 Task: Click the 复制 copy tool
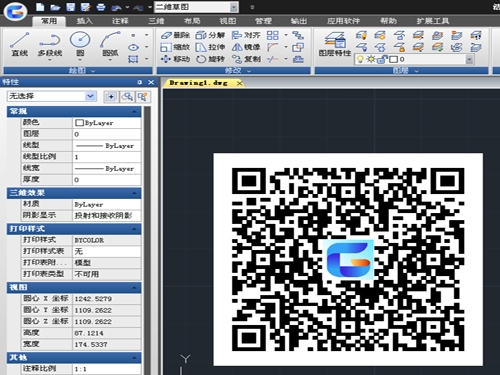click(x=246, y=59)
